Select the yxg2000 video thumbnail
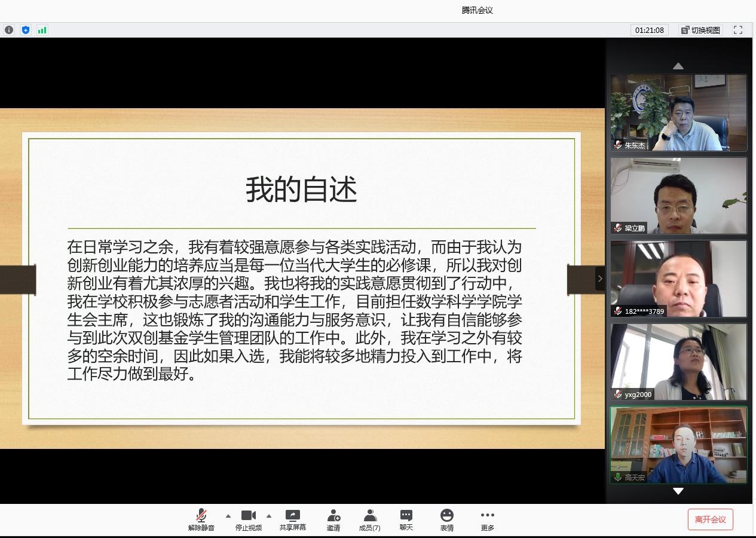The width and height of the screenshot is (756, 538). click(x=678, y=362)
